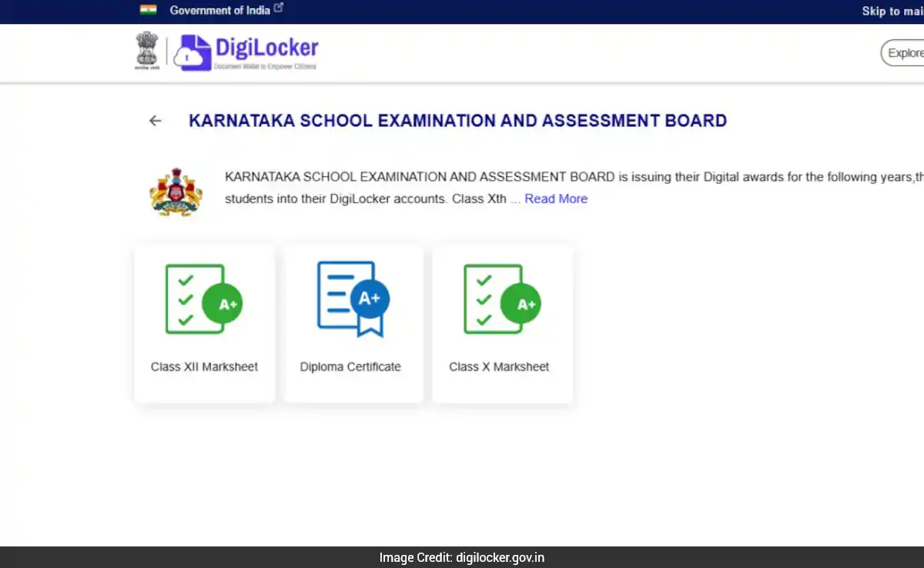Open the Class XII Marksheet checklist icon
924x568 pixels.
click(x=203, y=299)
